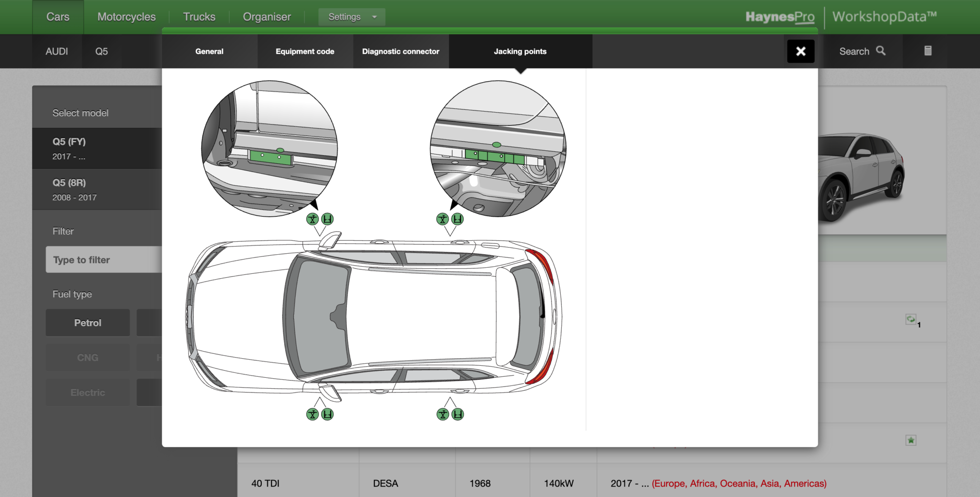Click the front-left scissor jack icon above car
The height and width of the screenshot is (497, 980).
pos(312,219)
